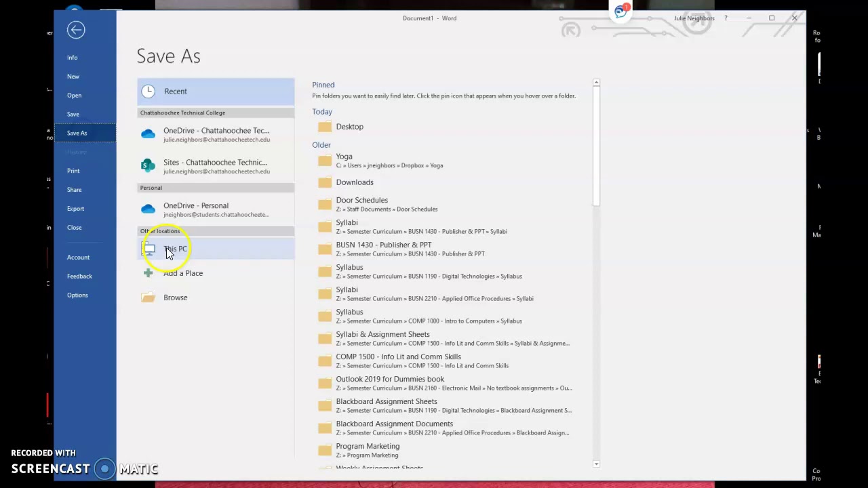Click the SharePoint Sites icon
This screenshot has width=868, height=488.
tap(148, 165)
